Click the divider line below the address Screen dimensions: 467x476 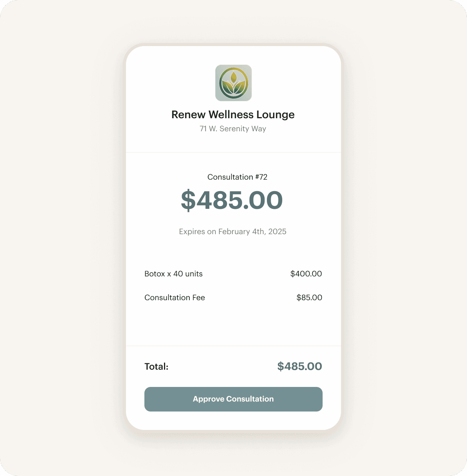[233, 152]
